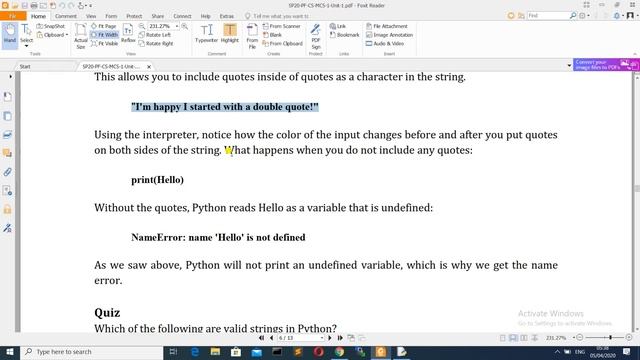Click the status bar zoom slider handle
Screen dimensions: 640x360
[610, 338]
